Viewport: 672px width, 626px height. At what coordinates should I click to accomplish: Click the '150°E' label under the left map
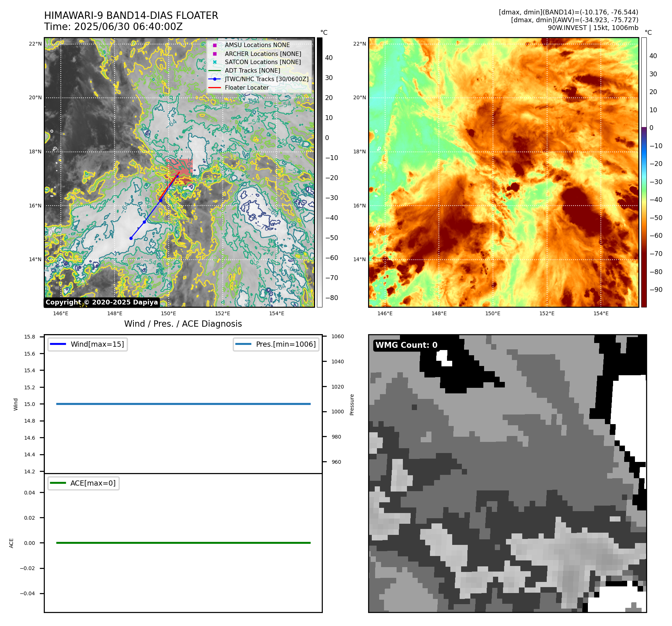(169, 314)
